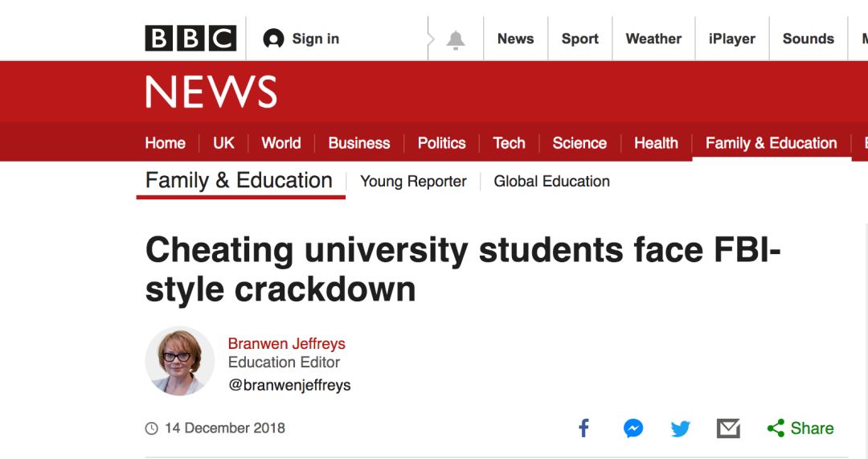Open iPlayer from the top navigation
The height and width of the screenshot is (459, 868).
731,39
